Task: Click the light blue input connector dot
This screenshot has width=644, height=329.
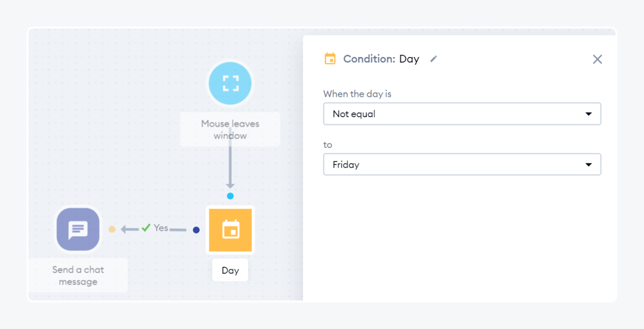Action: pyautogui.click(x=230, y=196)
